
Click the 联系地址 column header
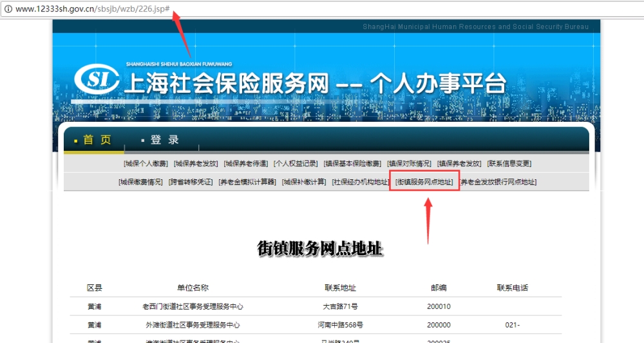[340, 288]
